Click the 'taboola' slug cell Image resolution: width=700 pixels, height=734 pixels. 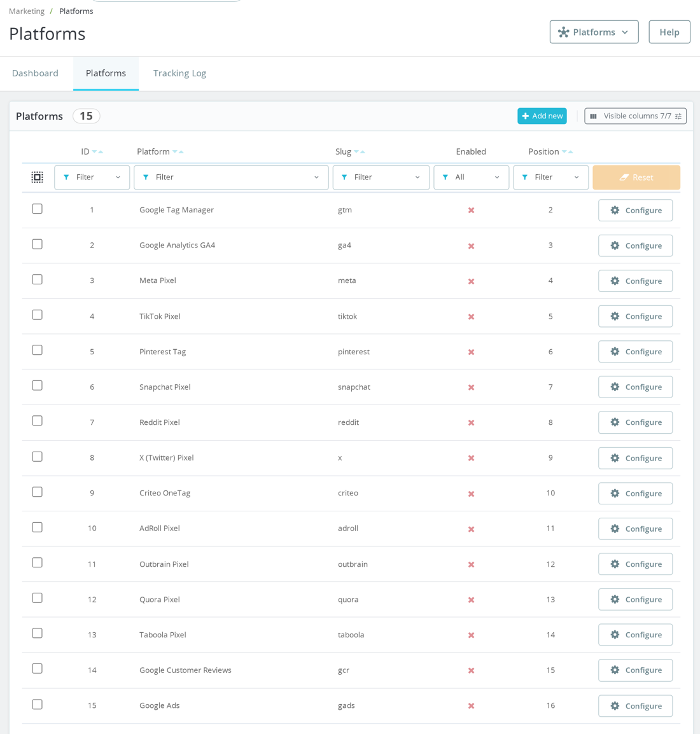click(351, 635)
